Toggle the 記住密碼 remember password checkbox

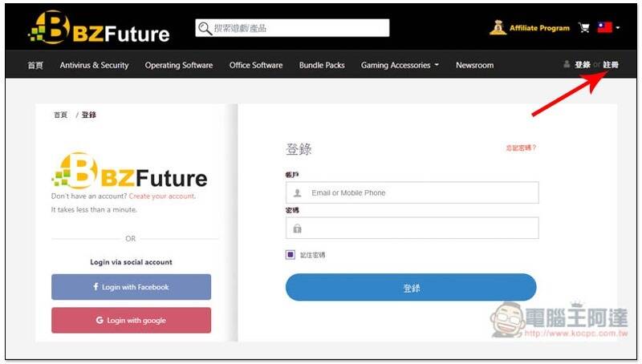[291, 255]
